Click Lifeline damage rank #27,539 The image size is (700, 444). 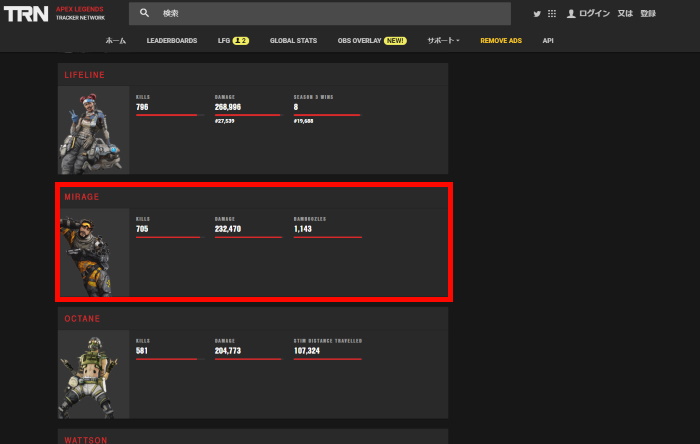point(225,121)
